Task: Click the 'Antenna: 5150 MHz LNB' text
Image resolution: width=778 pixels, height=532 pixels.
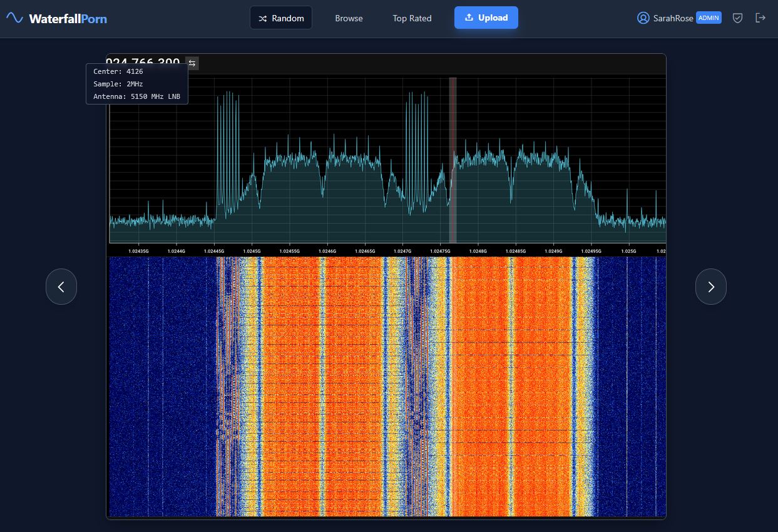Action: coord(137,96)
